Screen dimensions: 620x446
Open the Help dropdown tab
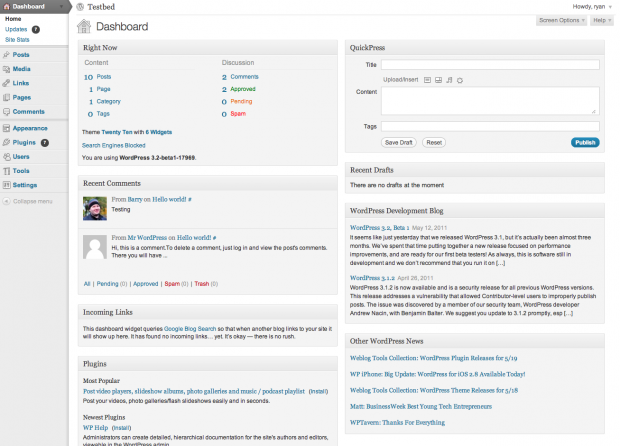(x=602, y=20)
